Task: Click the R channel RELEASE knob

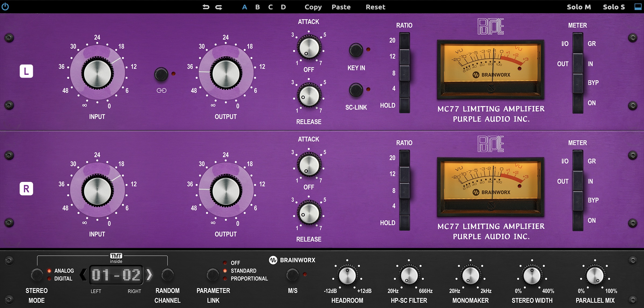Action: [x=309, y=213]
